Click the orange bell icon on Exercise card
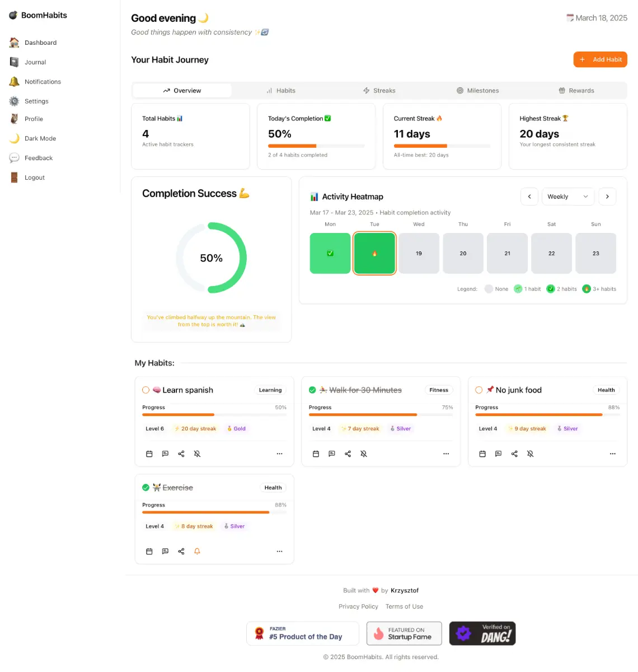The image size is (638, 672). [197, 551]
